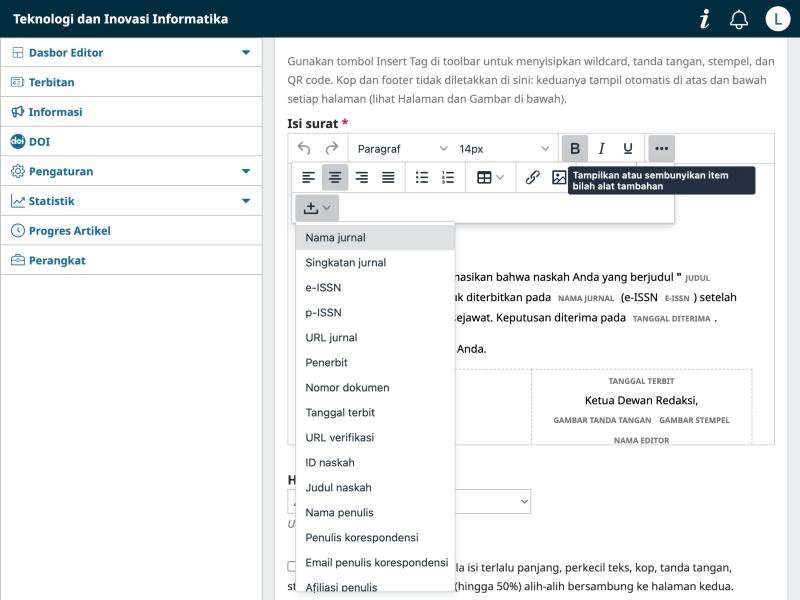Screen dimensions: 800x600
Task: Center align the text
Action: pyautogui.click(x=335, y=178)
